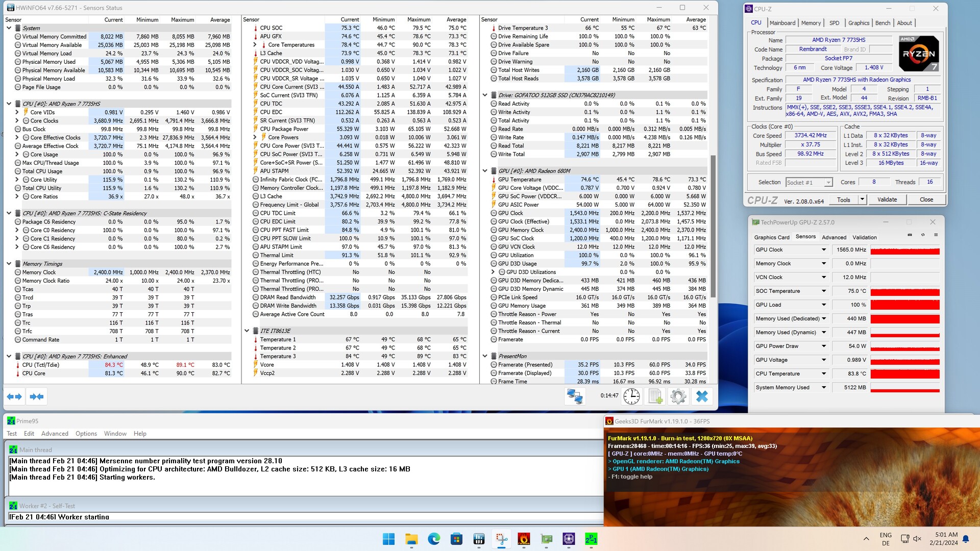The image size is (980, 551).
Task: Click the blue X close sensors icon
Action: pos(702,396)
